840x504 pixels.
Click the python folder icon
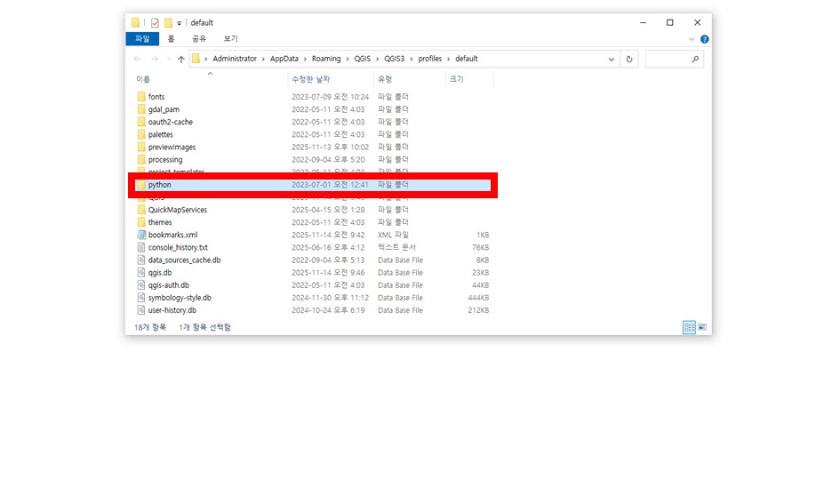point(140,185)
